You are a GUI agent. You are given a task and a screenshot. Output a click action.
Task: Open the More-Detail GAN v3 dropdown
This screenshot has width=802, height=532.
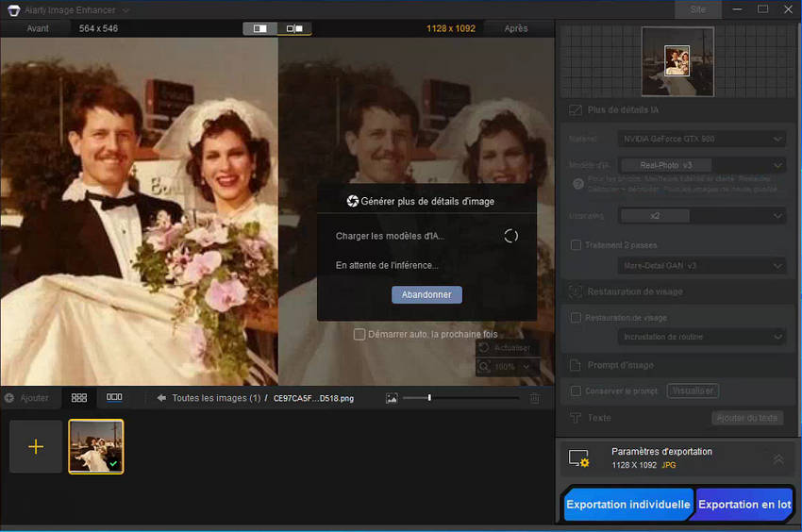point(702,265)
